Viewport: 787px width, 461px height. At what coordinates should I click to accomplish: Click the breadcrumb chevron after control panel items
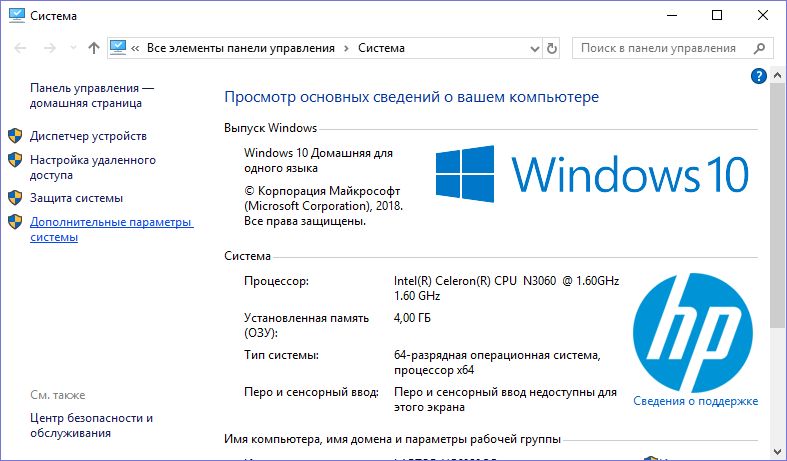click(346, 49)
